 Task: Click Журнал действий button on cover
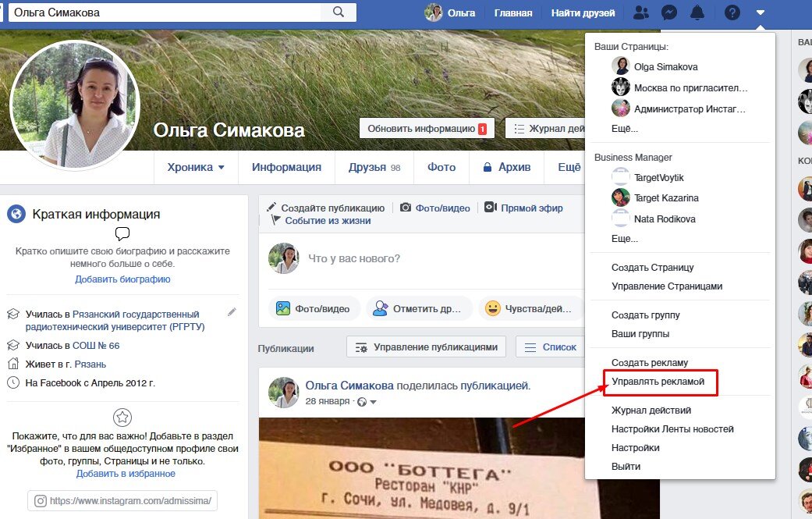point(544,129)
